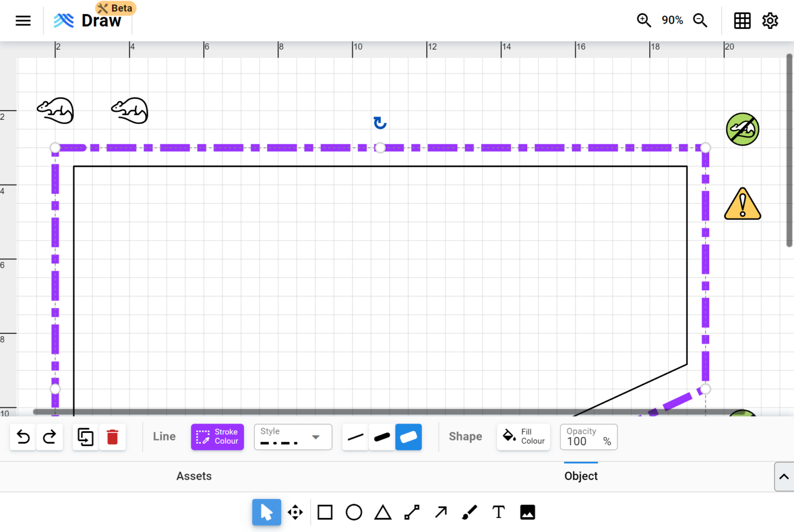Open the Insert Image tool
The image size is (794, 532).
[527, 512]
